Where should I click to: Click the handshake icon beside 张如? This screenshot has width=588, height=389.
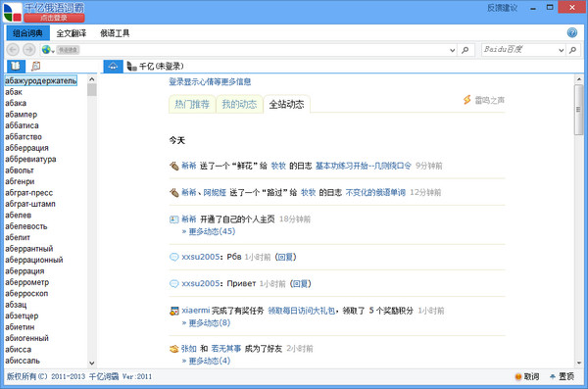click(x=174, y=349)
